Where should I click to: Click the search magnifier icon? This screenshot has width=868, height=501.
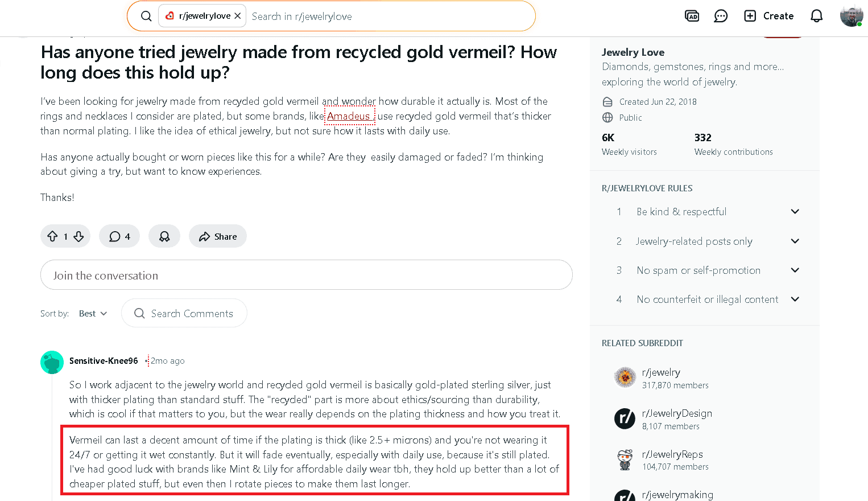pyautogui.click(x=146, y=15)
